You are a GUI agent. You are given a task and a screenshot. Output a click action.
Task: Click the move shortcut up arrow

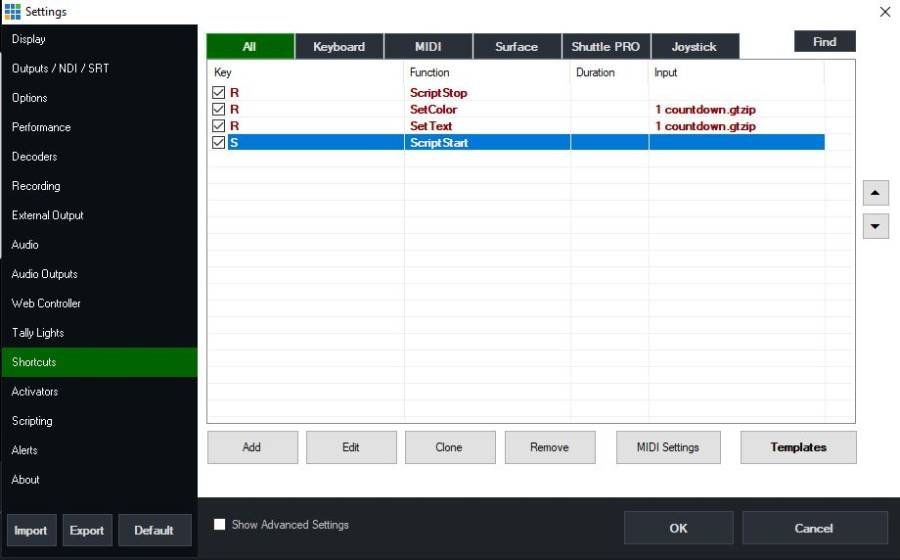click(x=875, y=193)
